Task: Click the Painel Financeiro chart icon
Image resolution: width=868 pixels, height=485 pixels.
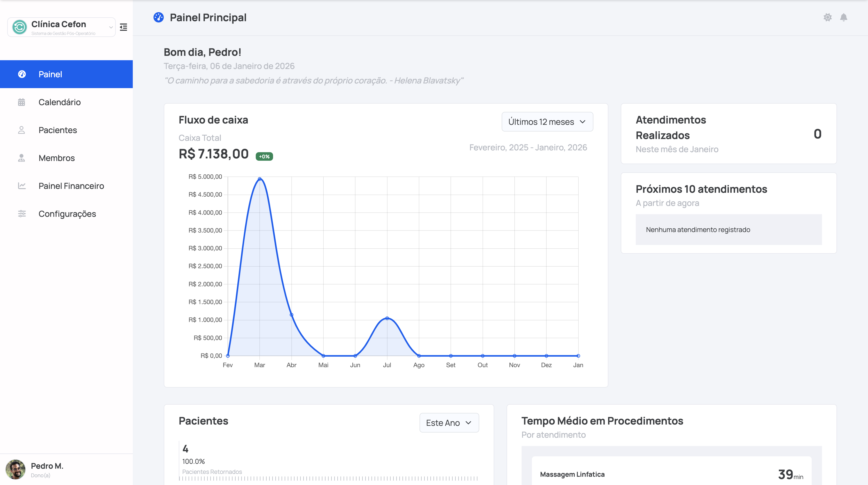Action: click(x=21, y=186)
